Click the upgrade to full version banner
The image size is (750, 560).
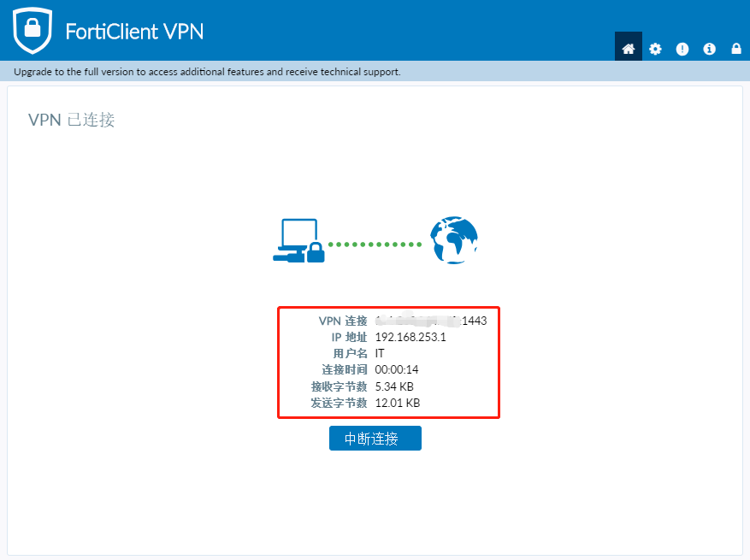(207, 72)
